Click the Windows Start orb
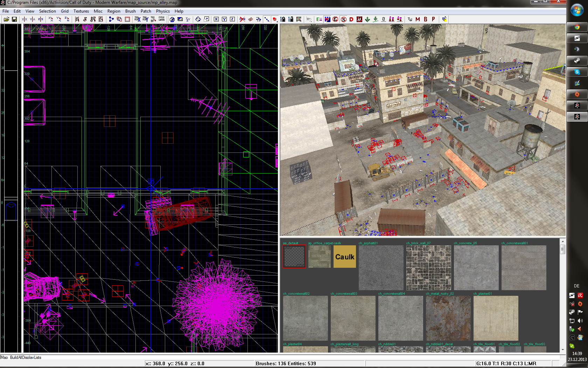 tap(577, 10)
